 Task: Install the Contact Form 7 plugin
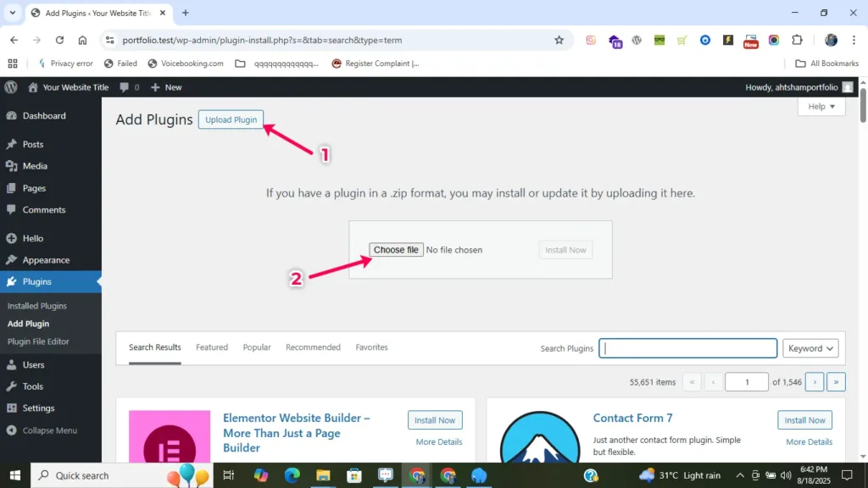[x=804, y=420]
